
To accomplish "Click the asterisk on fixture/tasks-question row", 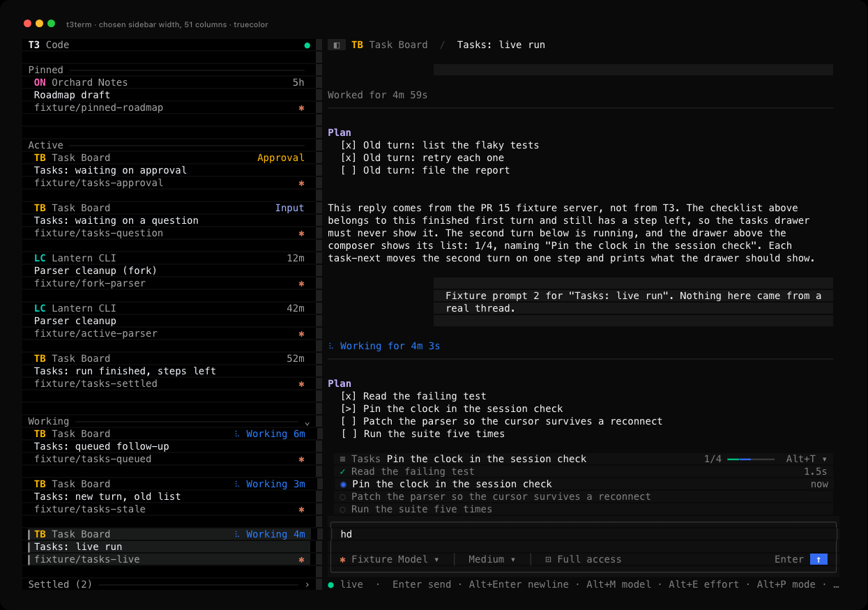I will tap(302, 234).
